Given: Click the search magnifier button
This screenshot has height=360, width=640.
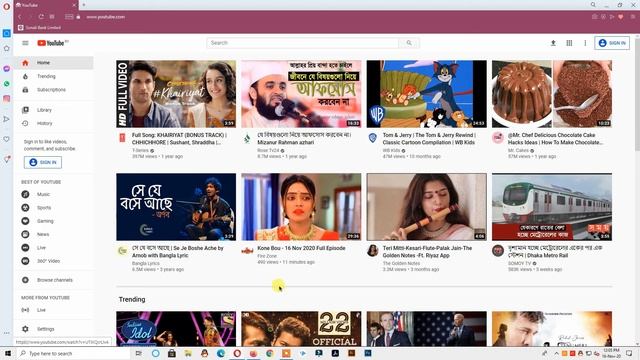Looking at the screenshot, I should tap(409, 43).
